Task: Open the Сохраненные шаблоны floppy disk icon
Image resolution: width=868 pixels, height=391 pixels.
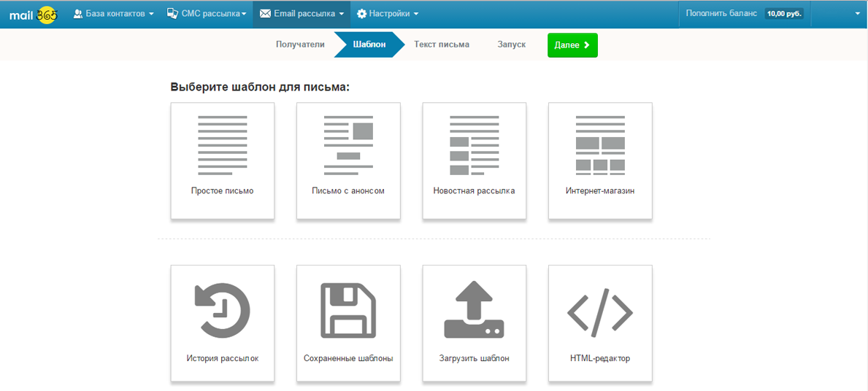Action: pyautogui.click(x=348, y=310)
